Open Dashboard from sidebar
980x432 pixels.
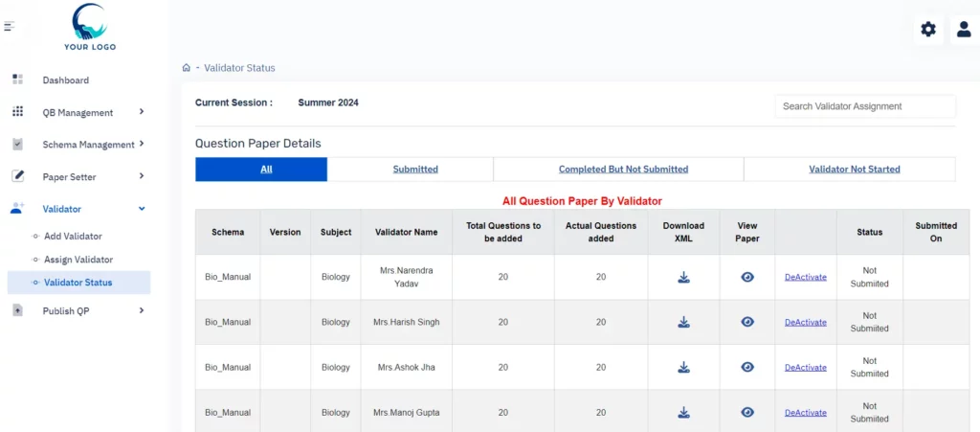pos(66,80)
